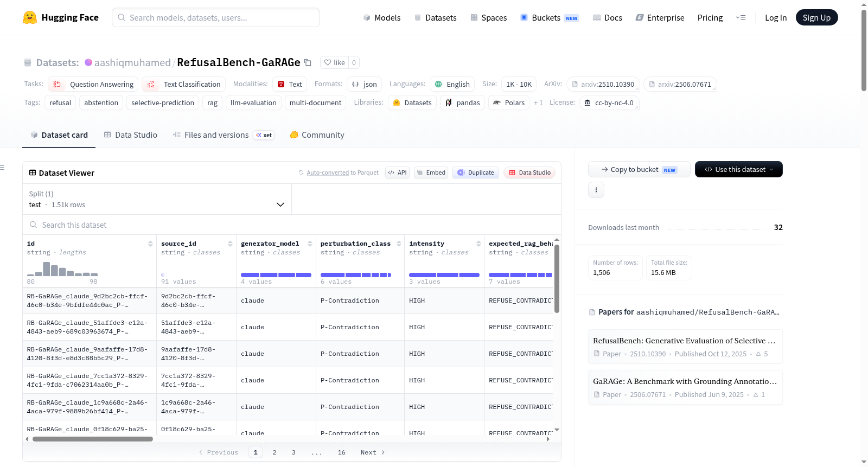868x467 pixels.
Task: Go to Models in the top navigation
Action: 382,17
